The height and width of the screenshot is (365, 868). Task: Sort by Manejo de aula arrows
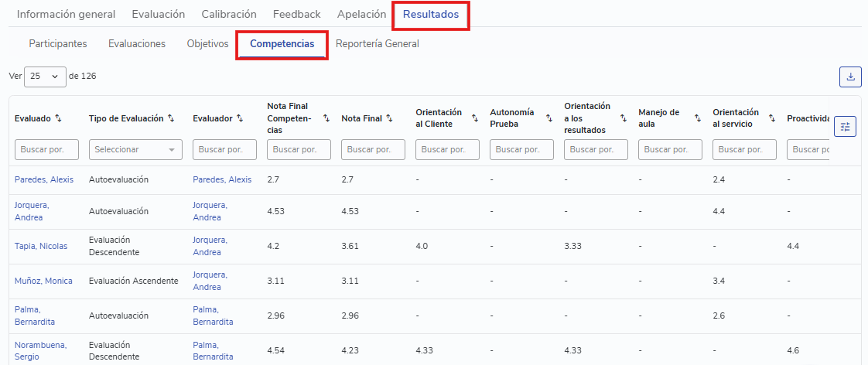tap(698, 118)
